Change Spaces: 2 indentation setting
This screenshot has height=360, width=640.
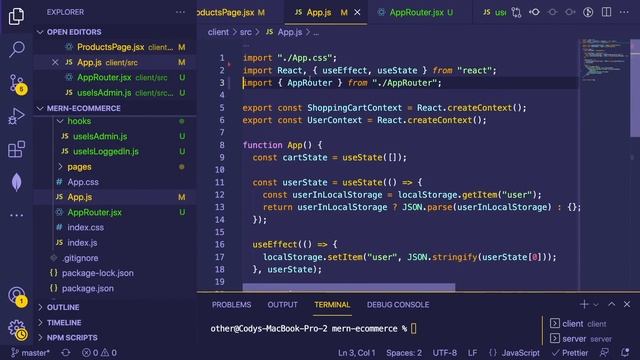[x=404, y=353]
